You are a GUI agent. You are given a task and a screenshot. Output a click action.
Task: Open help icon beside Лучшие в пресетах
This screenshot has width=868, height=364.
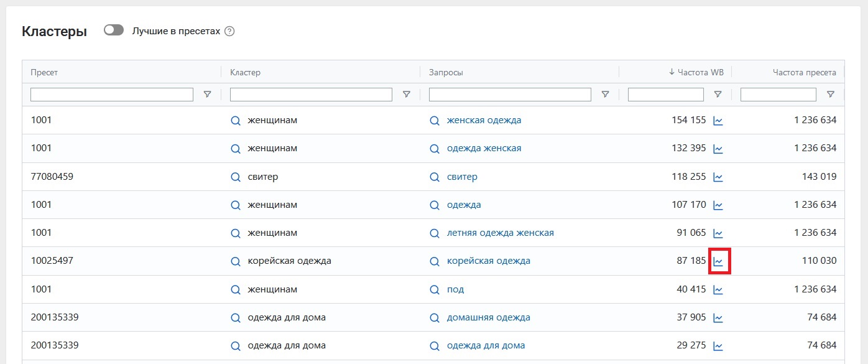click(x=229, y=31)
